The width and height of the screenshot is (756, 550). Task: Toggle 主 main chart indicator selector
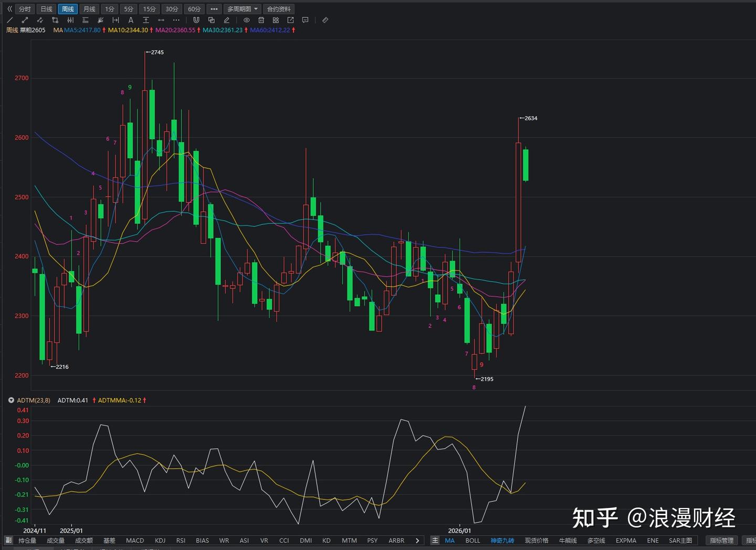tap(435, 541)
